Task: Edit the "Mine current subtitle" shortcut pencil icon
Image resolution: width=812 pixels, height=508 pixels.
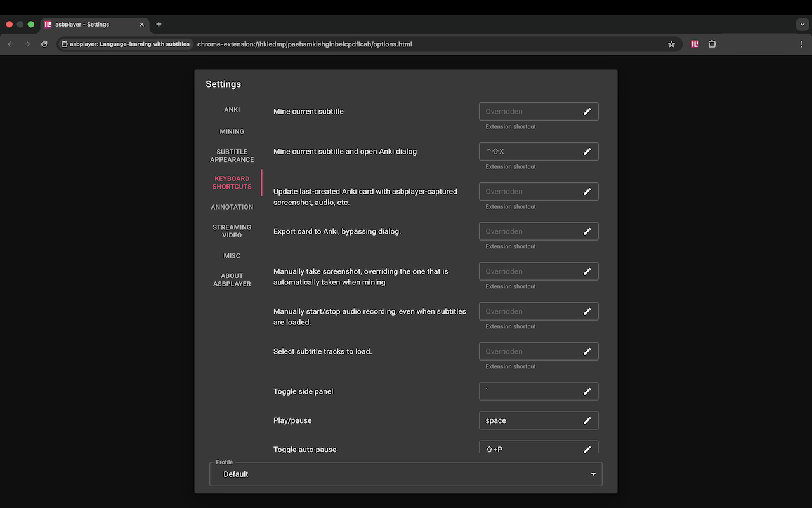Action: pos(587,111)
